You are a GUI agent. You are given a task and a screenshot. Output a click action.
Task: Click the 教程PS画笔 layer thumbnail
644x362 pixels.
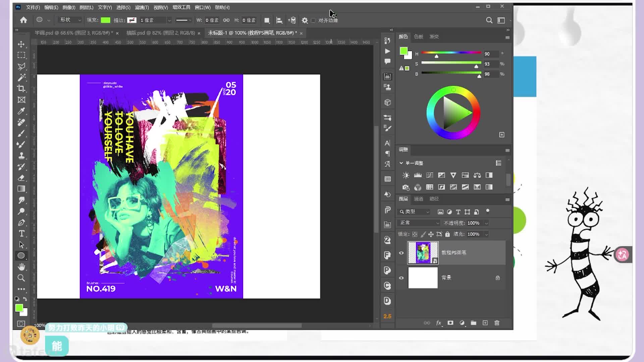tap(423, 253)
